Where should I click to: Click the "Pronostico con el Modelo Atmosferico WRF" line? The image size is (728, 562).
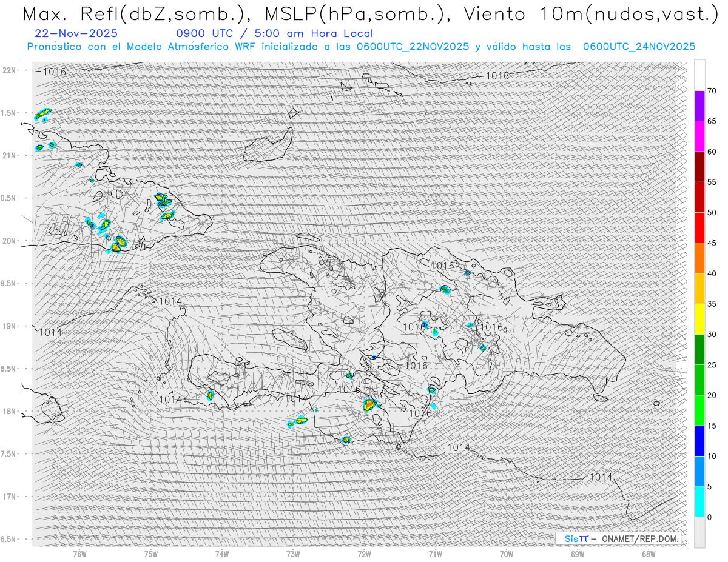tap(361, 47)
